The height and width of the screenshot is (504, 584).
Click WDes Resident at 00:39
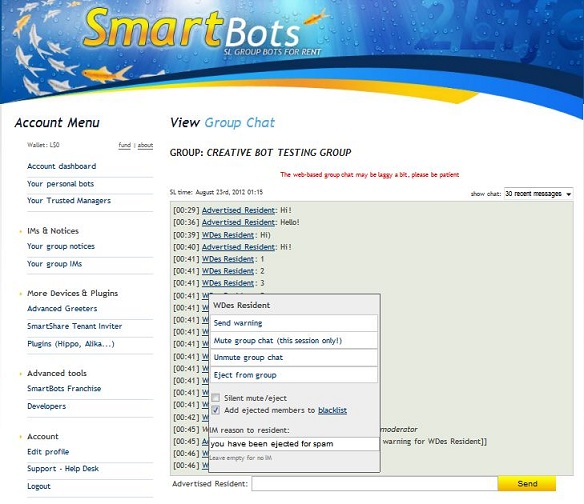[x=228, y=235]
